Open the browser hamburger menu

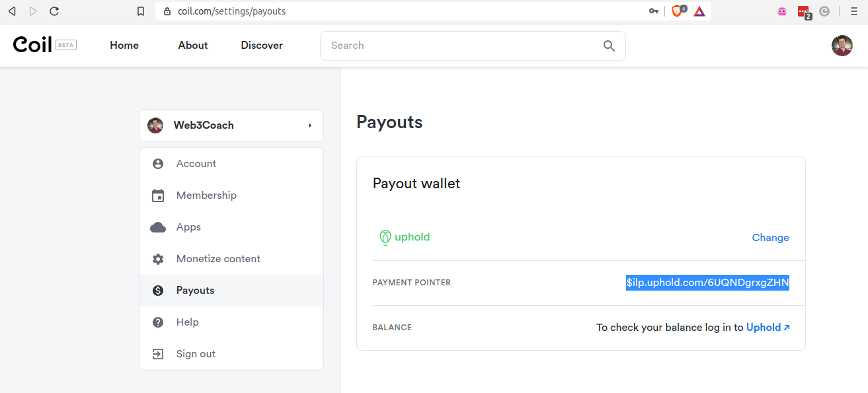pos(853,11)
